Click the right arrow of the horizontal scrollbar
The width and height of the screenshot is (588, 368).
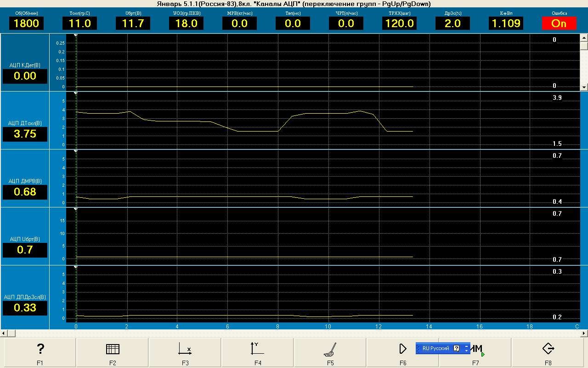point(584,333)
